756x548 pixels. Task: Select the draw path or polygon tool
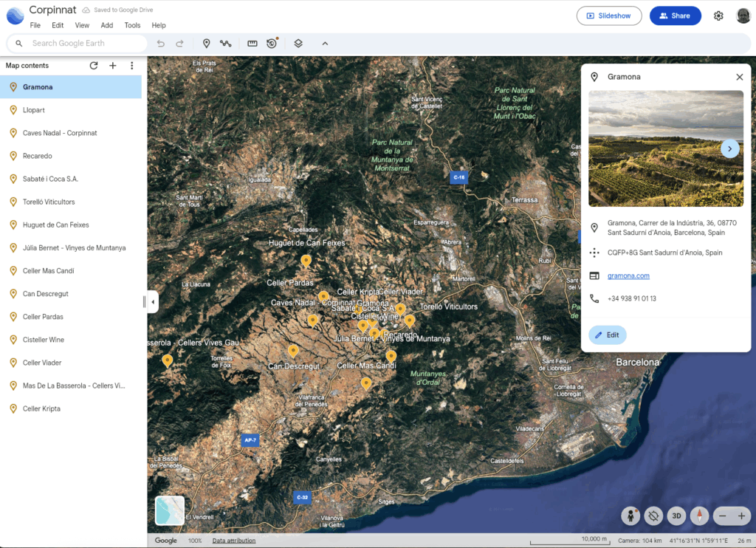226,44
